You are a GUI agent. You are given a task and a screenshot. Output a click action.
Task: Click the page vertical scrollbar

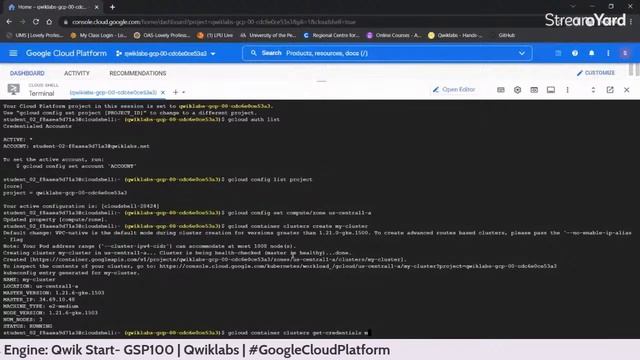tap(632, 69)
